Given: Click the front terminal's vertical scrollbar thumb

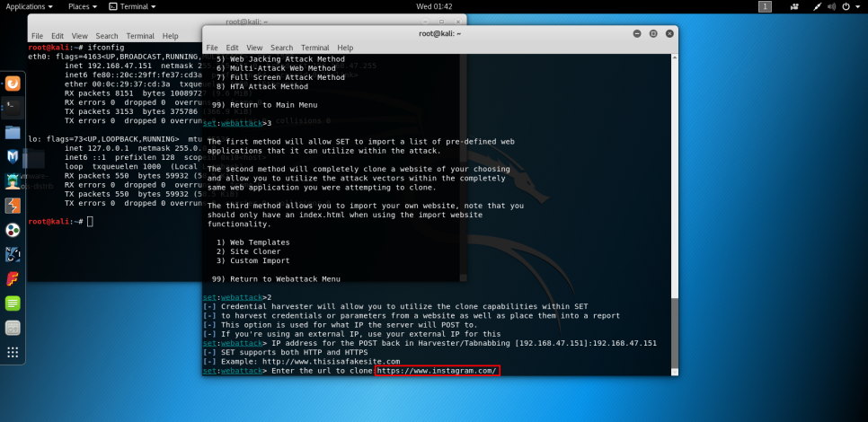Looking at the screenshot, I should pos(674,335).
